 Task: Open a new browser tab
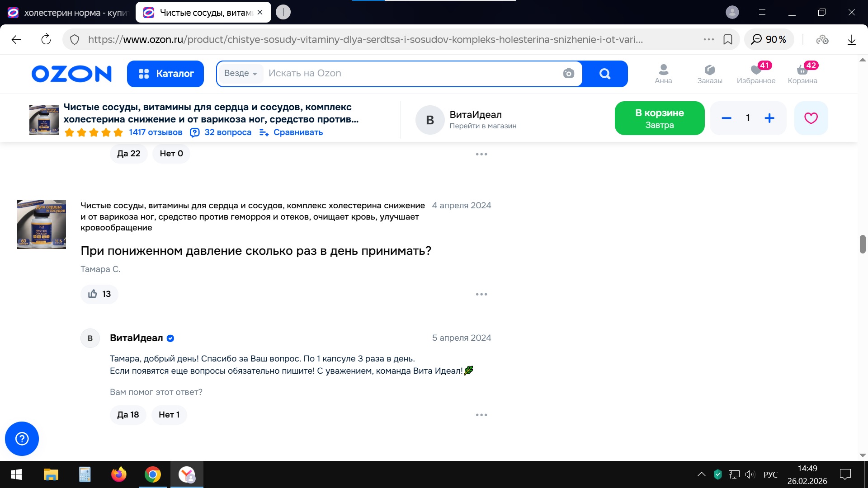click(283, 12)
